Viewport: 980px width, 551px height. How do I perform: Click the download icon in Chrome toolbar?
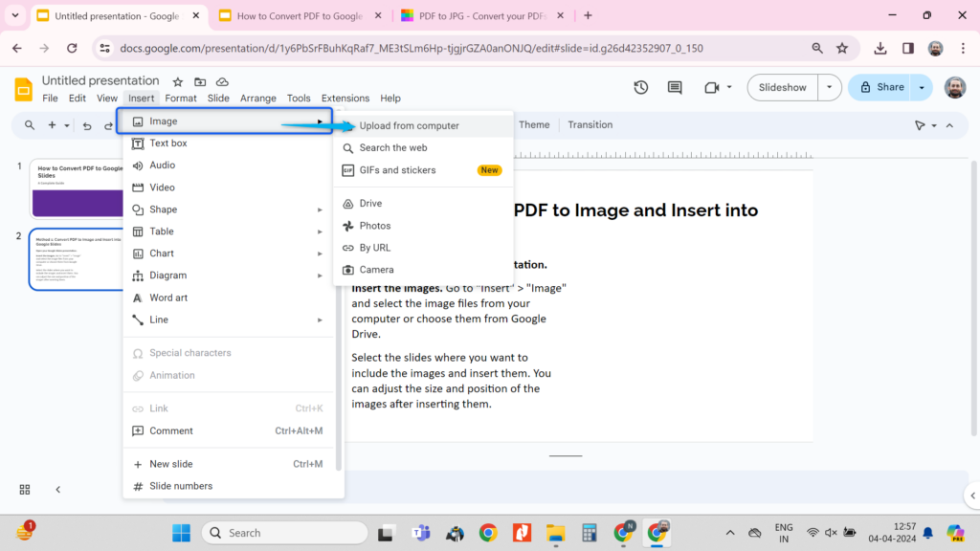click(880, 48)
